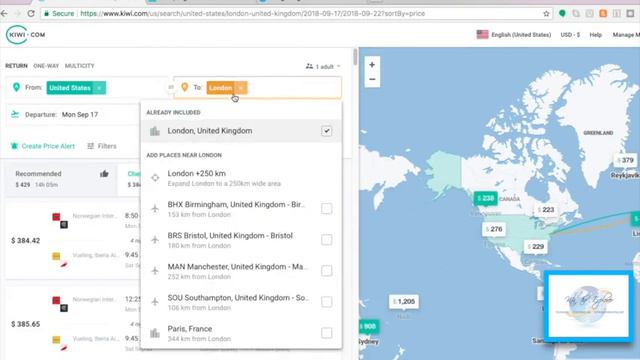Click the plane icon beside BRS Bristol
Viewport: 640px width, 360px height.
coord(155,240)
